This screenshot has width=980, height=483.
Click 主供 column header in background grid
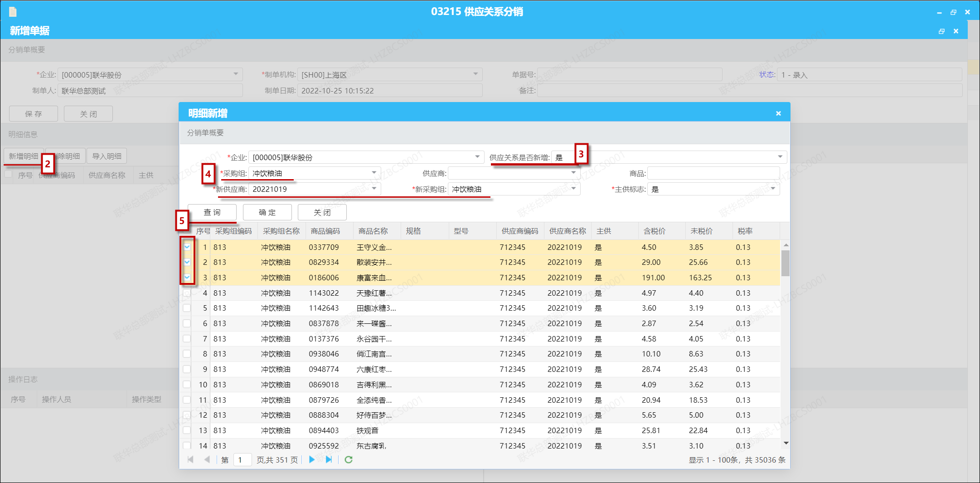tap(146, 175)
